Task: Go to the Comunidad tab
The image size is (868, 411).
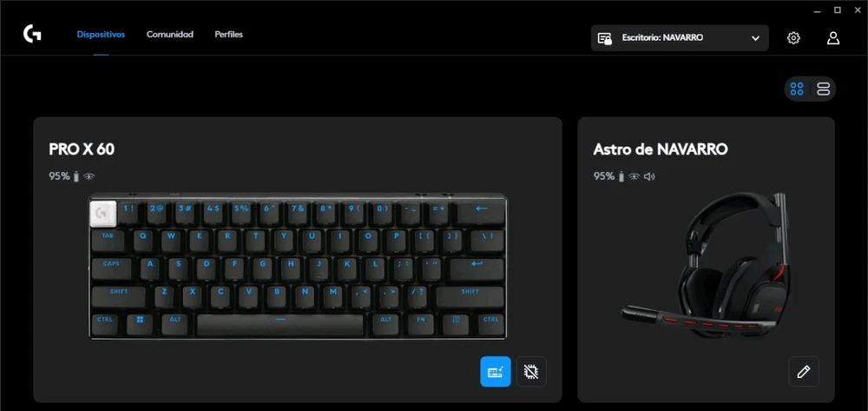Action: (x=170, y=35)
